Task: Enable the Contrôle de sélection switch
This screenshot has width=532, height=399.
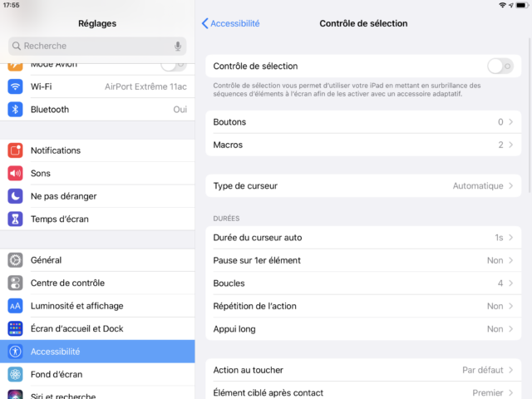Action: tap(500, 66)
